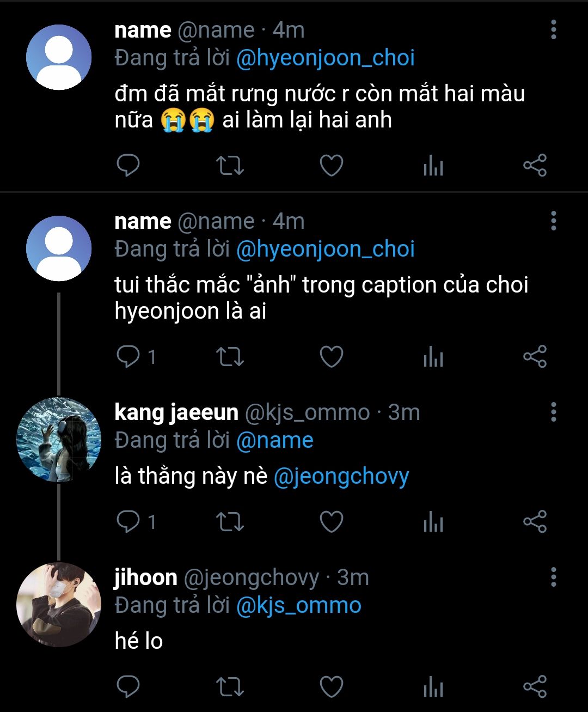Retweet the first reply to @hyeonjoon_choi
The width and height of the screenshot is (588, 712).
click(x=230, y=166)
